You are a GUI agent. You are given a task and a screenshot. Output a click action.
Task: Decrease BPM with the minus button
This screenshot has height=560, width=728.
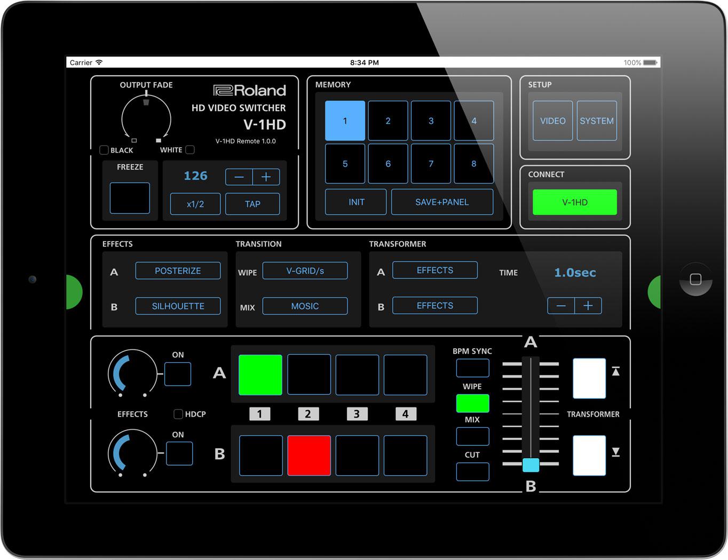click(239, 177)
